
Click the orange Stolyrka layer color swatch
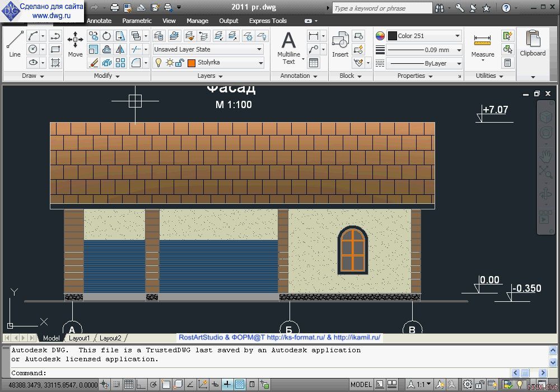192,63
